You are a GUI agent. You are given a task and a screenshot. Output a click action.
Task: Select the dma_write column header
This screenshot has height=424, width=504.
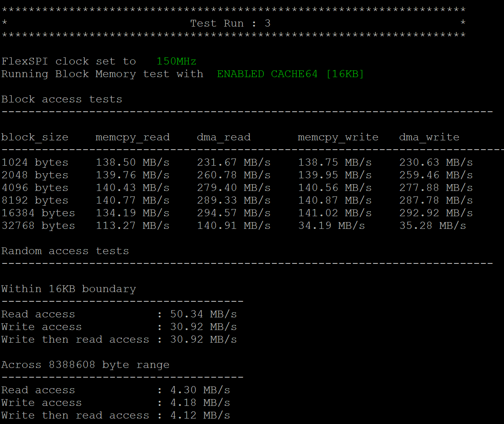click(x=429, y=137)
